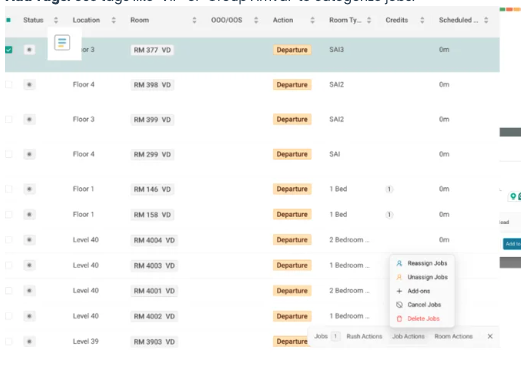
Task: Open Rush Actions in the bottom bar
Action: 364,336
